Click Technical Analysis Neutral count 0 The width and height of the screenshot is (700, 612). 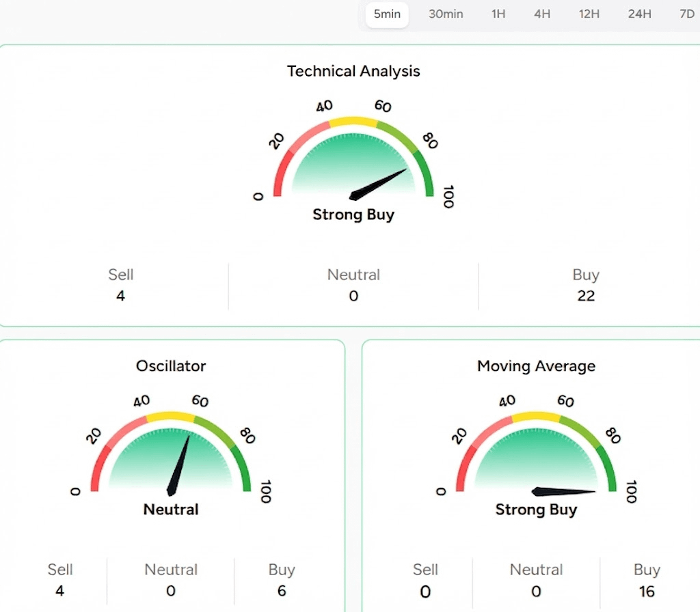[x=353, y=296]
